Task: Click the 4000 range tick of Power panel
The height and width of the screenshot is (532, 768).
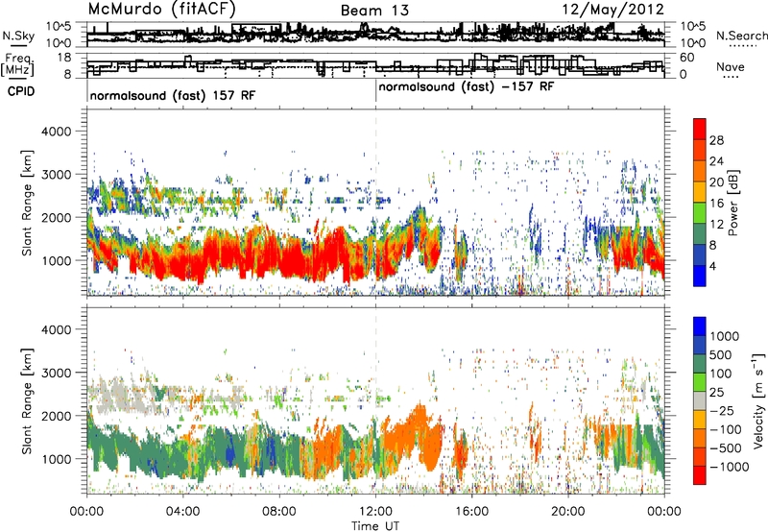Action: 56,132
